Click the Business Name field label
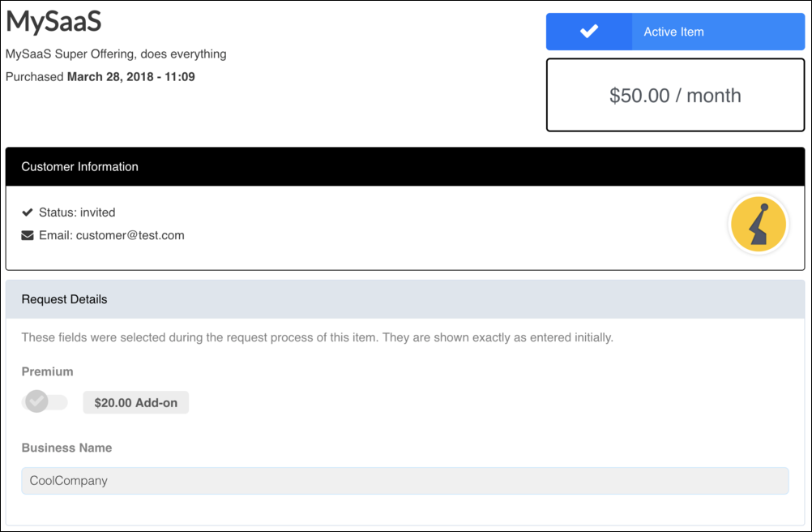Screen dimensions: 812x532 coord(66,448)
